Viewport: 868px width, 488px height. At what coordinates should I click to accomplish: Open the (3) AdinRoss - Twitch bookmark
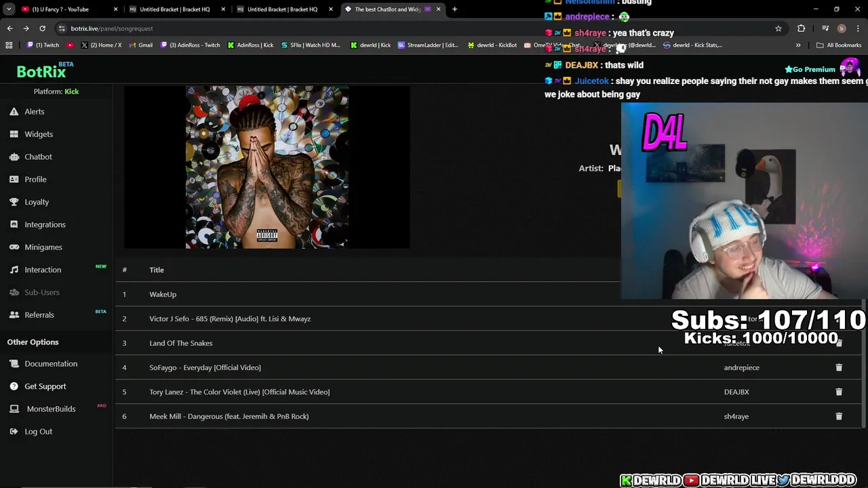click(x=190, y=45)
